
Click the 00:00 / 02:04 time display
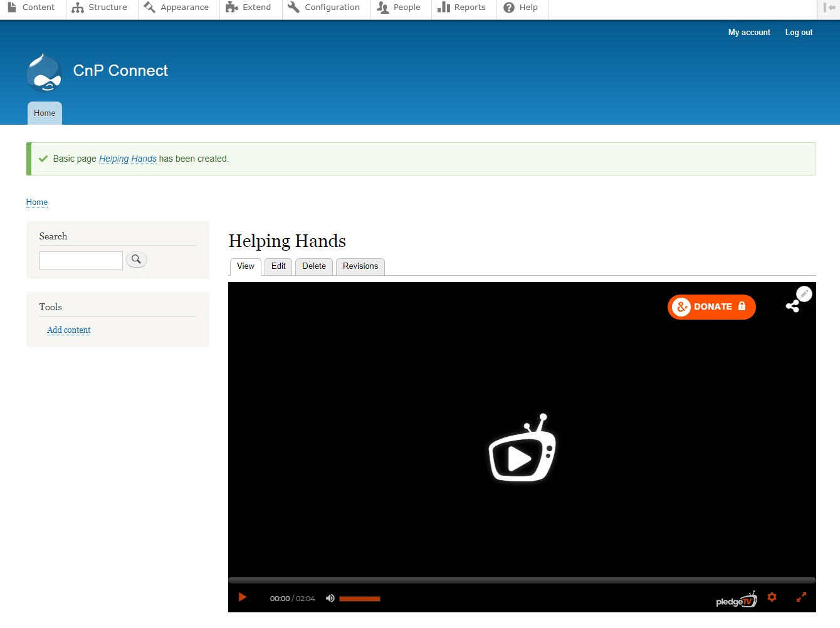[292, 599]
